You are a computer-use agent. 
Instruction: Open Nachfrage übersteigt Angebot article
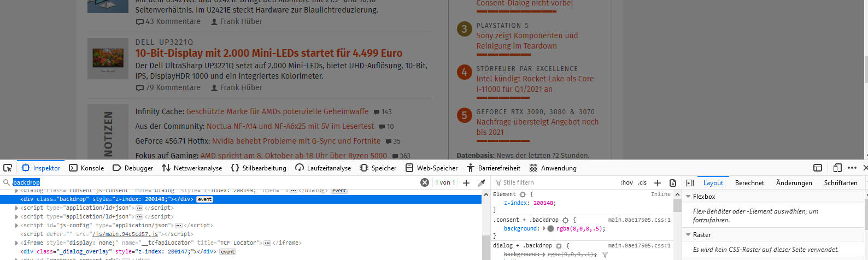(537, 127)
